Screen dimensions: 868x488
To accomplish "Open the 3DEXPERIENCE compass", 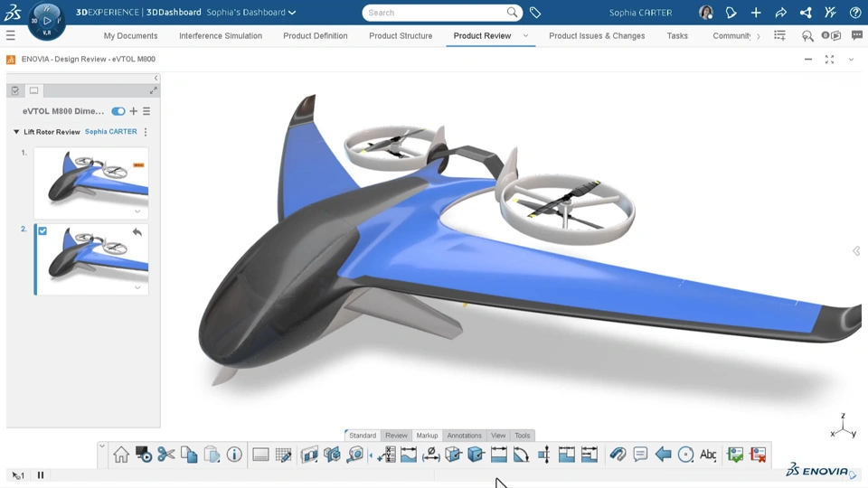I will [46, 21].
